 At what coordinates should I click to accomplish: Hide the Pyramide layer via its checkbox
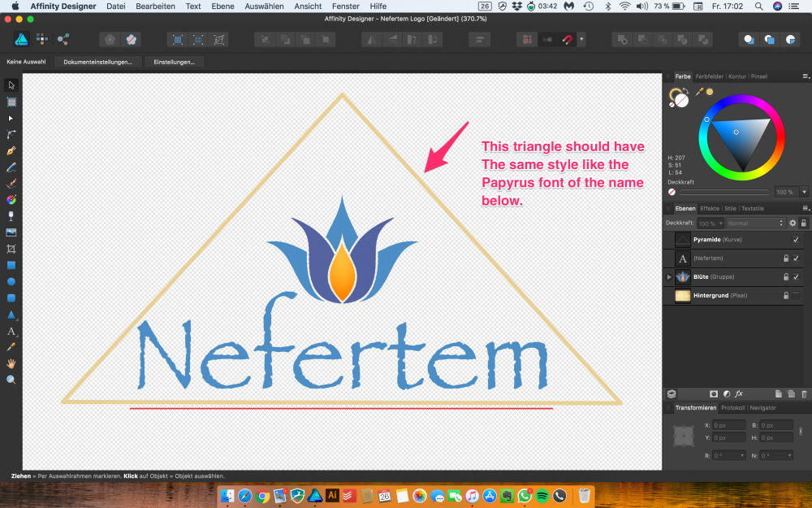pos(796,240)
